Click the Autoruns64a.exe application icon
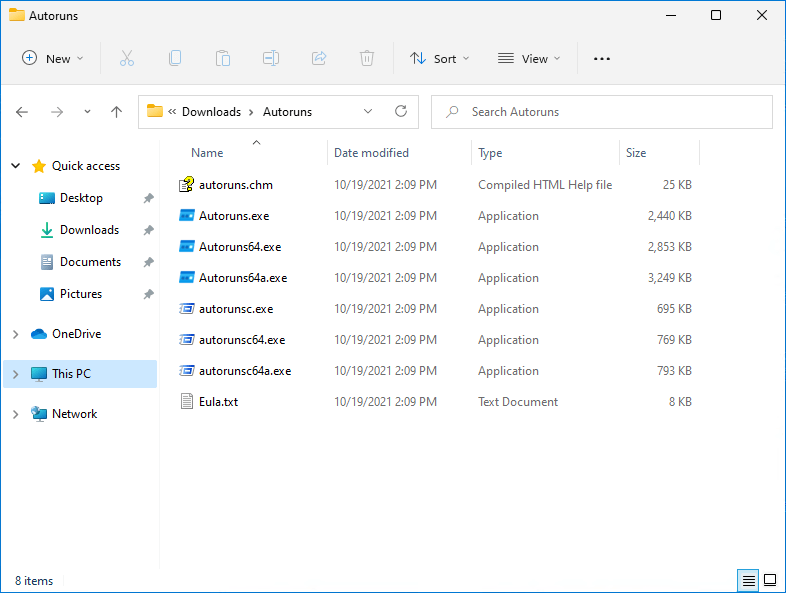 [x=186, y=278]
